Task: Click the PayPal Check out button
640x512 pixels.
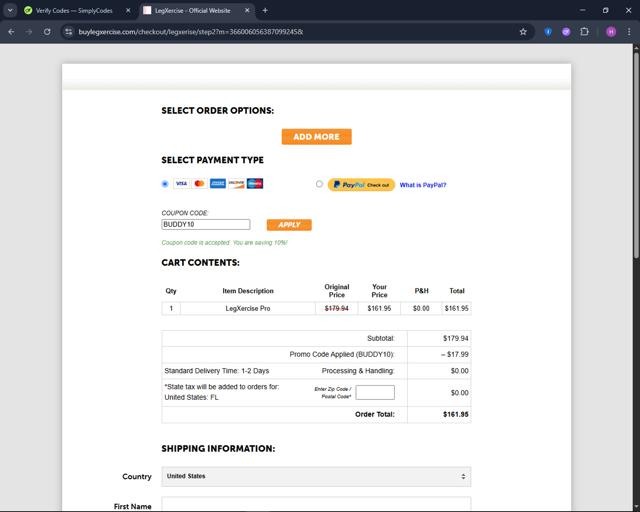Action: pyautogui.click(x=361, y=185)
